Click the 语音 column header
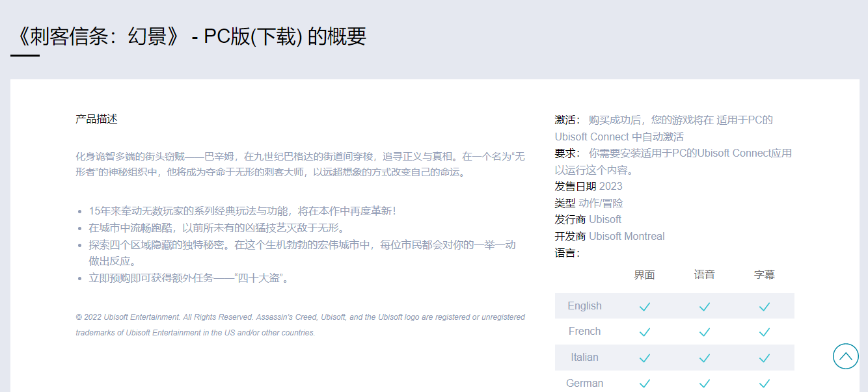 [704, 275]
